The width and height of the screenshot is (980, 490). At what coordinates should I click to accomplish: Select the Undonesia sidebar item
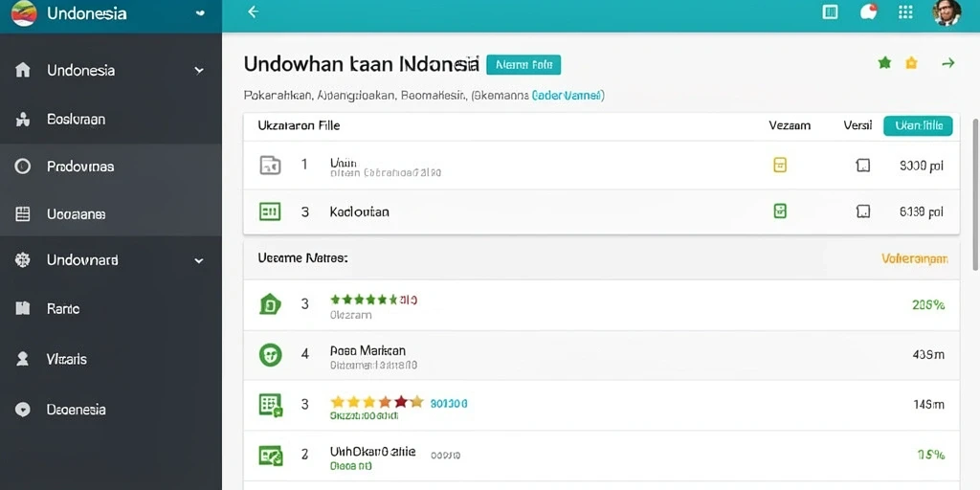coord(80,70)
